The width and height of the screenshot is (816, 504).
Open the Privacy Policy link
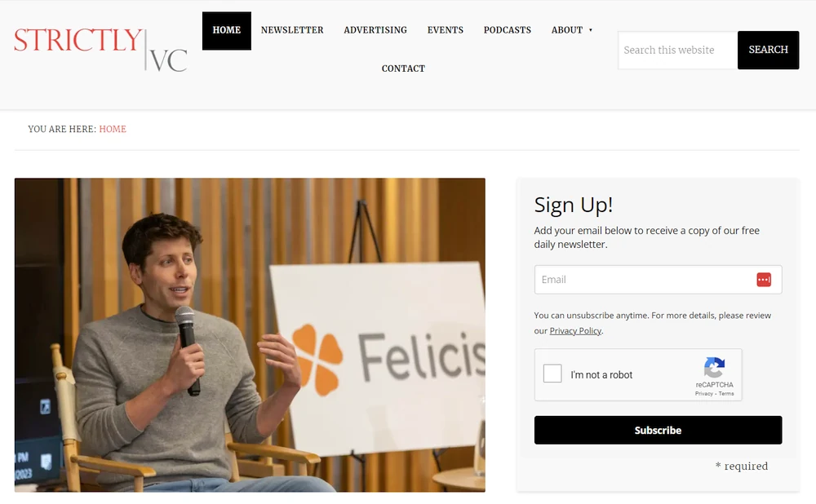(x=575, y=331)
